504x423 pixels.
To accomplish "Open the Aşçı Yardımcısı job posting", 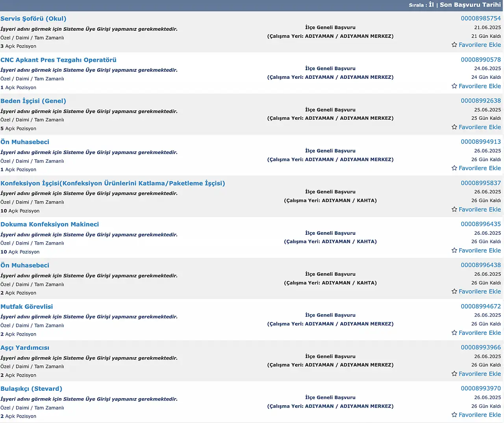I will 25,348.
